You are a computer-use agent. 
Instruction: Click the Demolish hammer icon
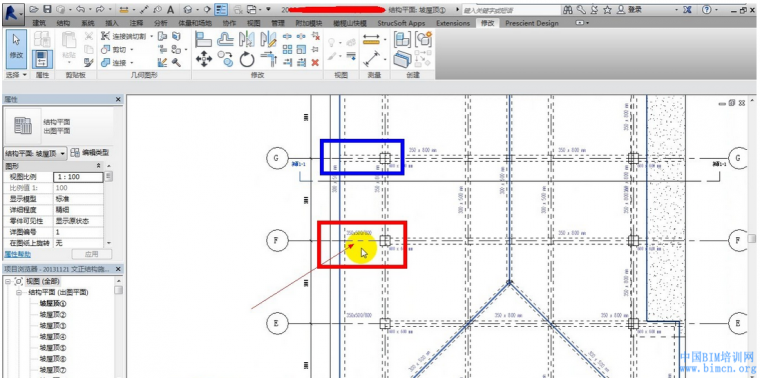click(176, 63)
